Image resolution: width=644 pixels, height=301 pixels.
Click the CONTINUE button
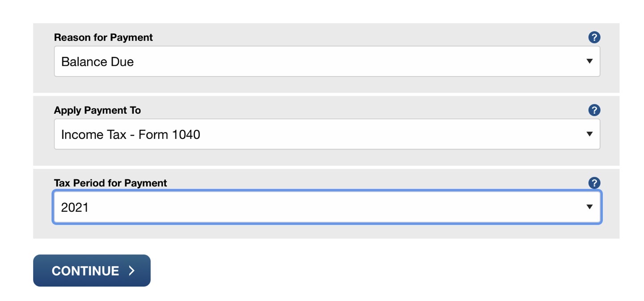pos(92,271)
